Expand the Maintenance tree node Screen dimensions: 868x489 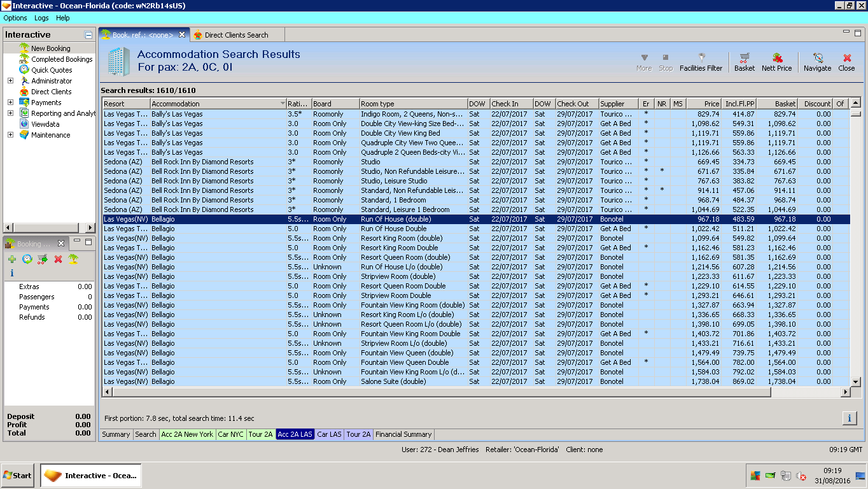pos(10,135)
